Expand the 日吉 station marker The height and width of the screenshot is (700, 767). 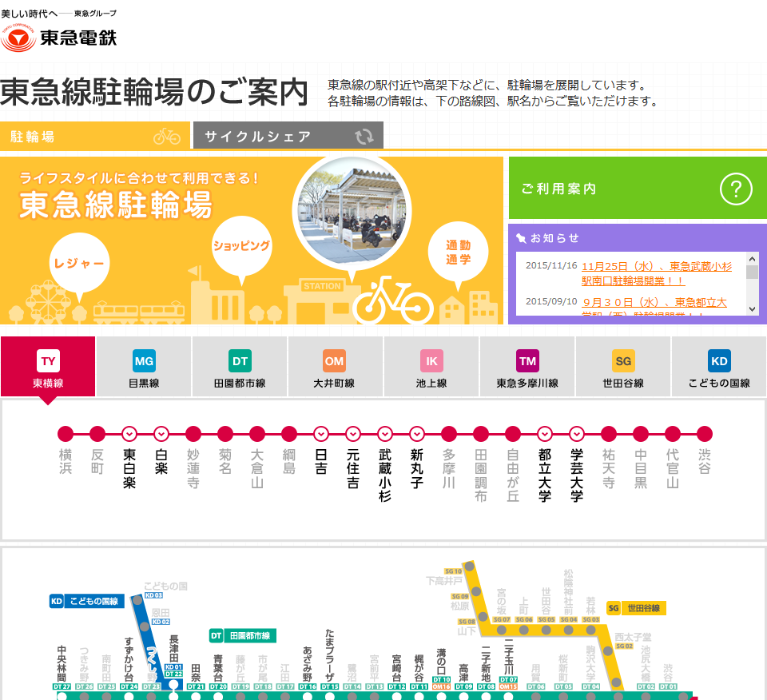tap(321, 434)
